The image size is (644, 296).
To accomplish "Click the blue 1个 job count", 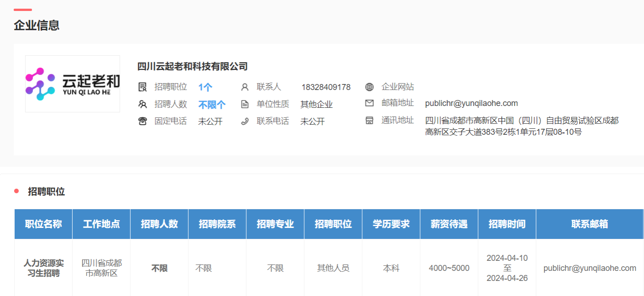I will [205, 87].
